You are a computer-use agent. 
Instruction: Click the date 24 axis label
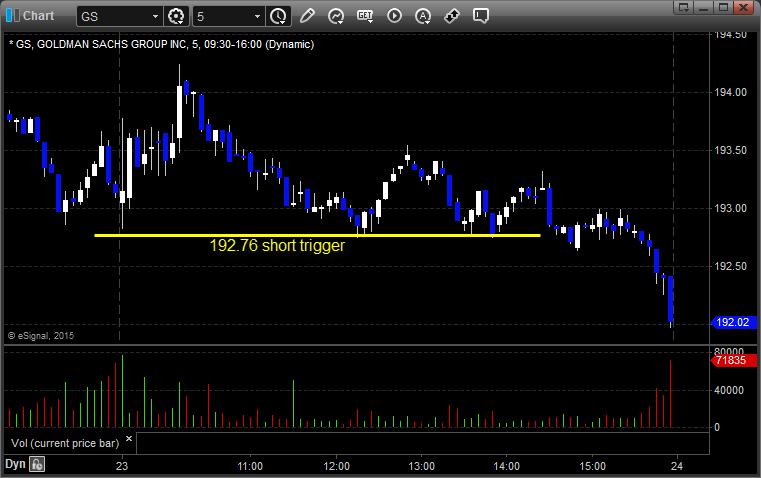(677, 466)
